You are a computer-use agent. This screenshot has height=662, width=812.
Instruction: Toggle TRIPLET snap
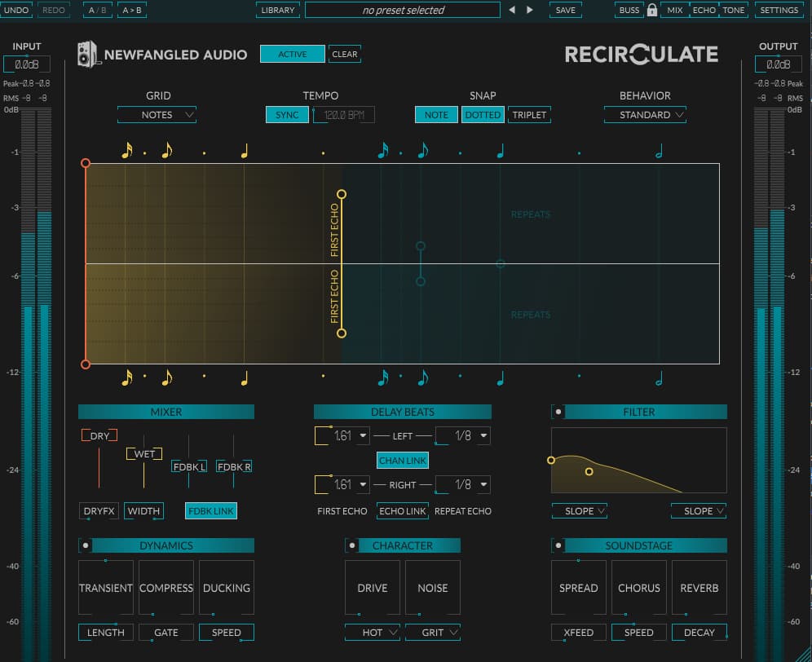click(529, 114)
